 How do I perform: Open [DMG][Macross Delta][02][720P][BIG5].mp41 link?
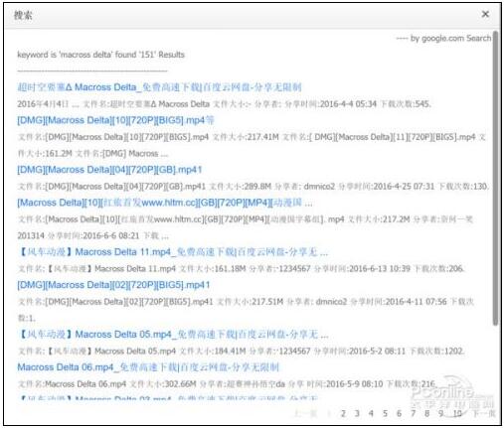[113, 285]
